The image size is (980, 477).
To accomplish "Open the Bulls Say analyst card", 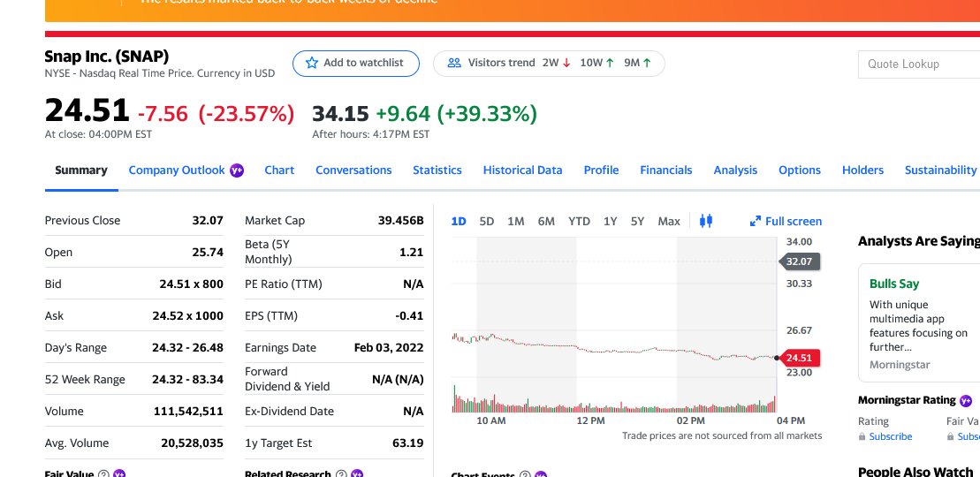I will point(919,322).
